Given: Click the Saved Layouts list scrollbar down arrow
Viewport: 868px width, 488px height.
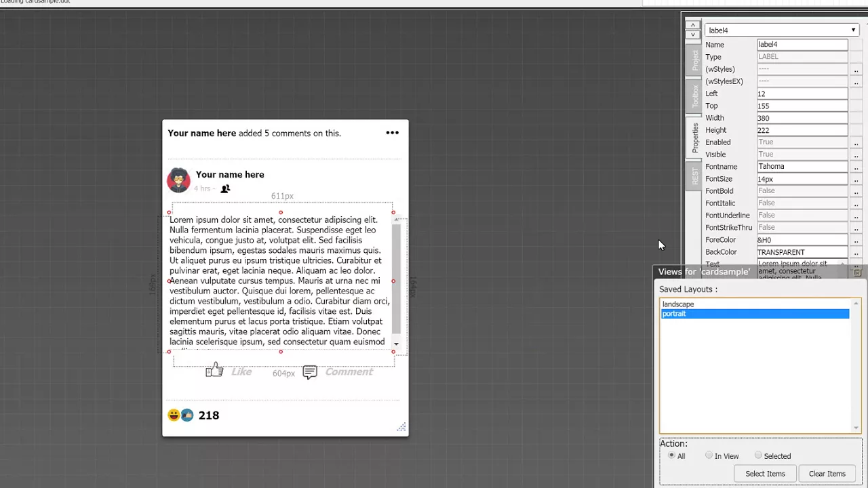Looking at the screenshot, I should point(856,428).
